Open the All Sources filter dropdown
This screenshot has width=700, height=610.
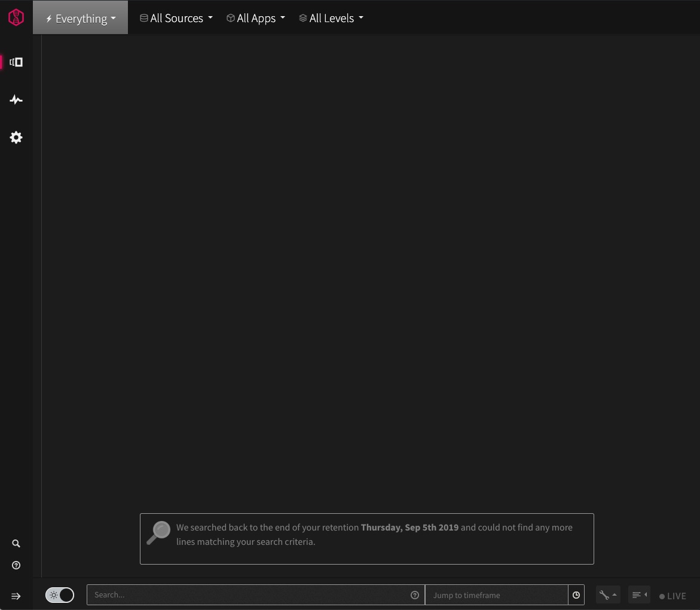coord(176,18)
